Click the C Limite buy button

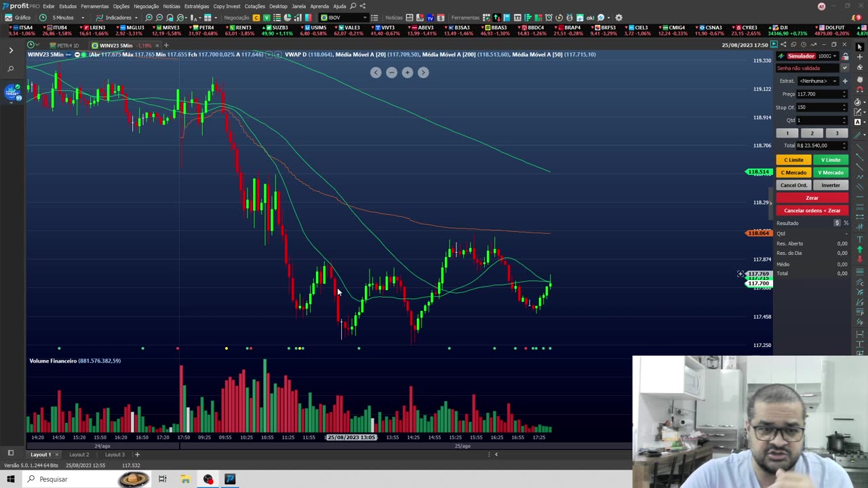pyautogui.click(x=793, y=160)
